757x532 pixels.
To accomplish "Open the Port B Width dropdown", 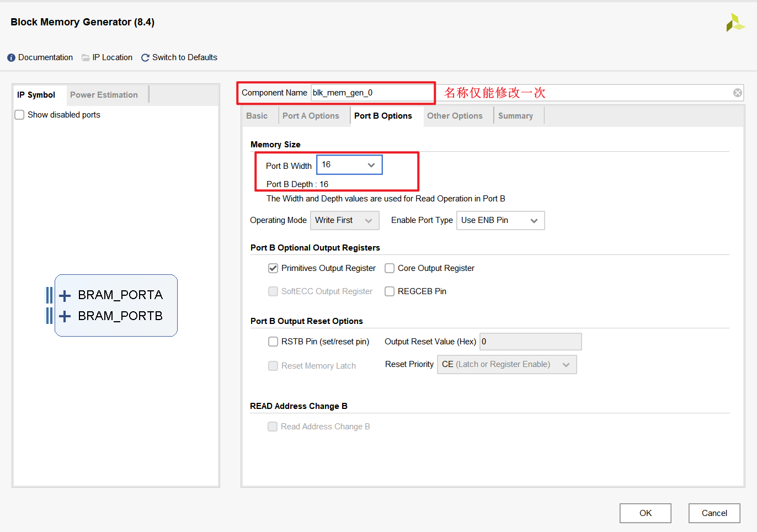I will click(349, 165).
